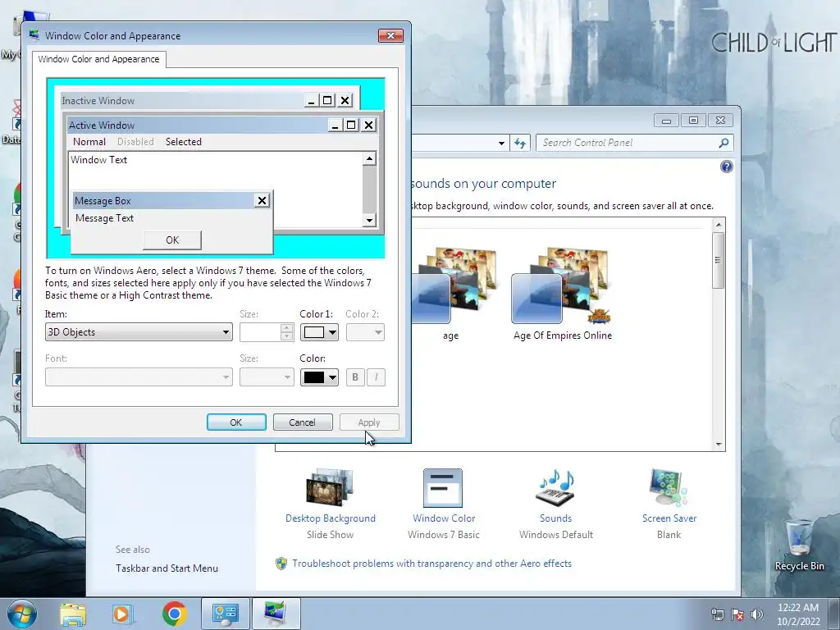Viewport: 840px width, 630px height.
Task: Click the item Size spinner up arrow
Action: click(286, 328)
